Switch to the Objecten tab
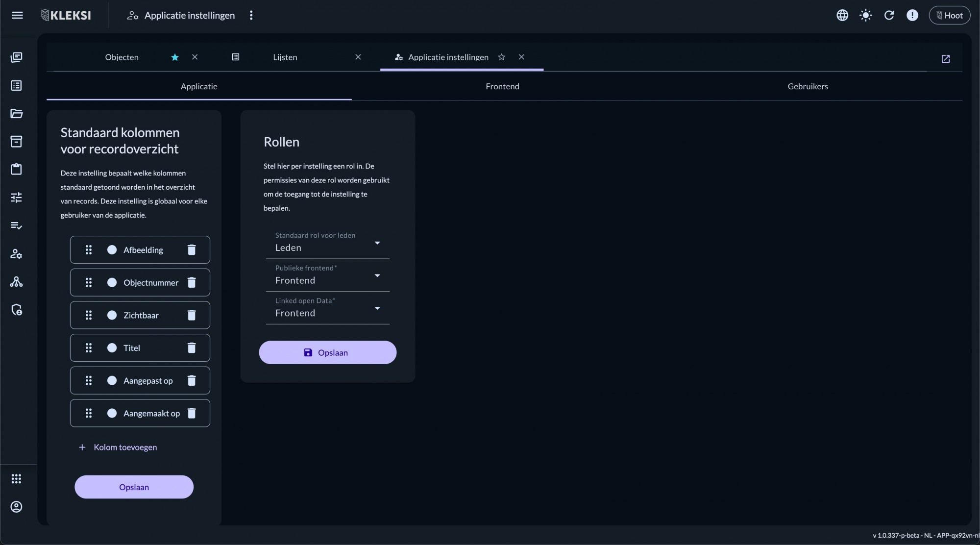Image resolution: width=980 pixels, height=545 pixels. pos(122,57)
